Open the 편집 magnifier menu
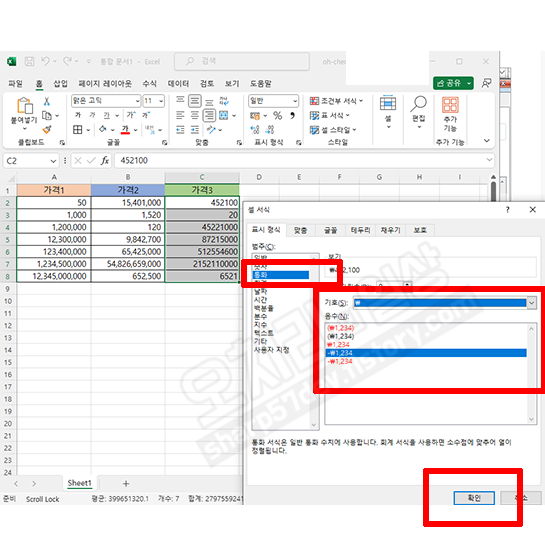Viewport: 545px width, 556px height. (x=419, y=113)
